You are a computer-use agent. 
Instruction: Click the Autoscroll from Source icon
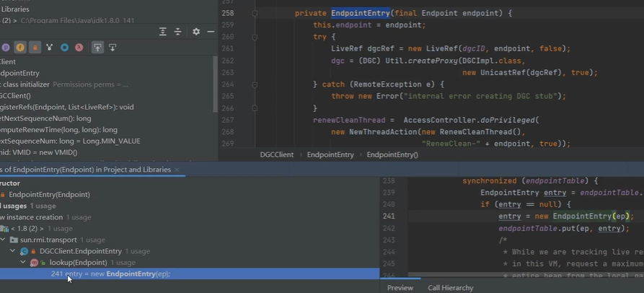(113, 48)
